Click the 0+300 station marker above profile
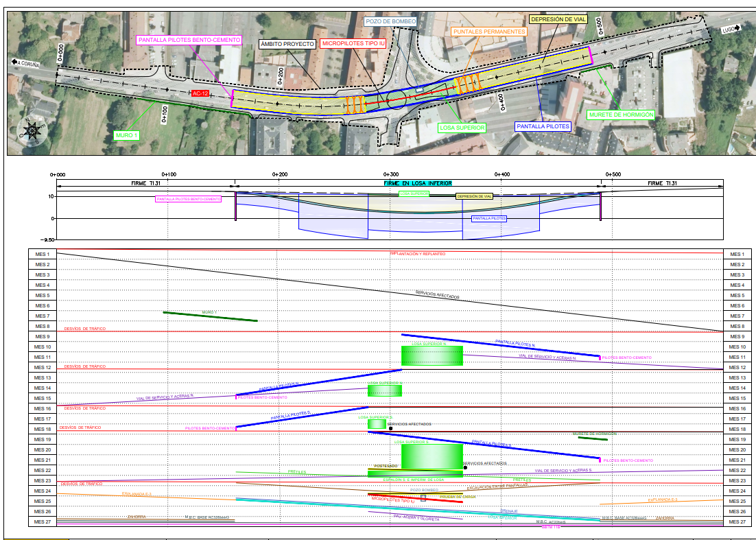Image resolution: width=756 pixels, height=540 pixels. coord(391,174)
